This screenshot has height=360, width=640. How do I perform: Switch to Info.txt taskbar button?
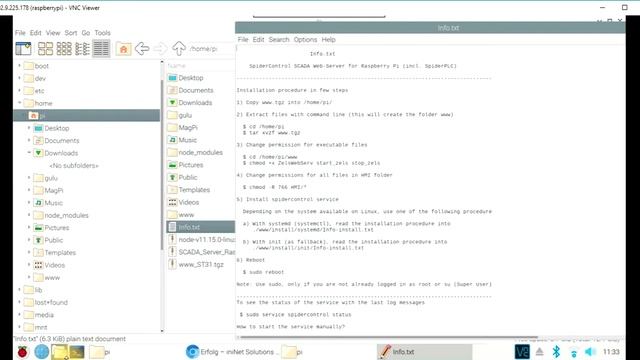(x=424, y=352)
